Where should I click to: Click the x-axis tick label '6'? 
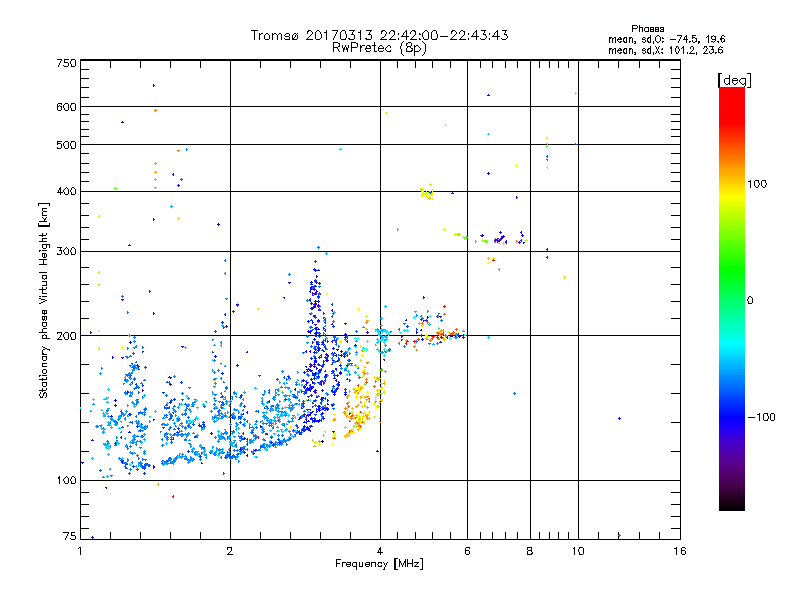467,551
